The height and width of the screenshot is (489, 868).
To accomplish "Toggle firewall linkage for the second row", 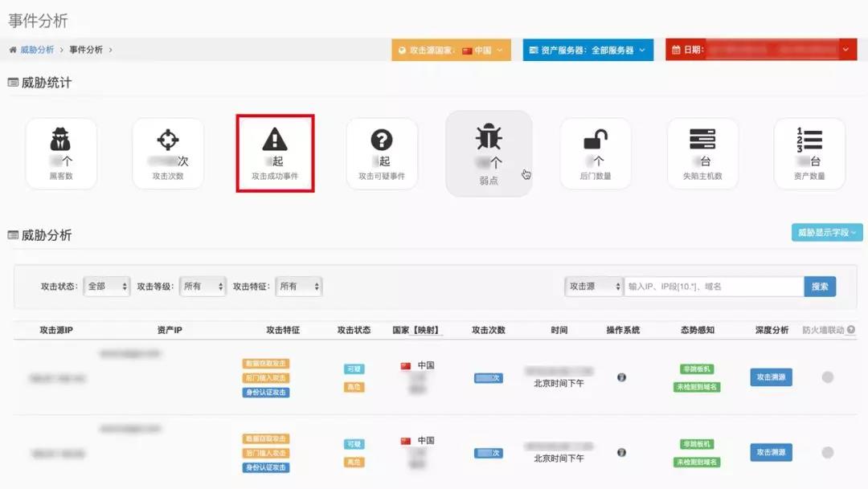I will [828, 453].
